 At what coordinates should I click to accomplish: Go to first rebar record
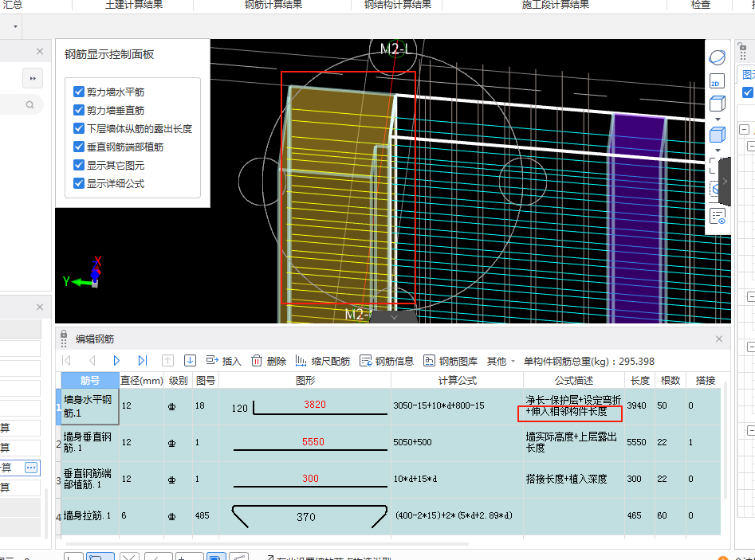tap(67, 360)
